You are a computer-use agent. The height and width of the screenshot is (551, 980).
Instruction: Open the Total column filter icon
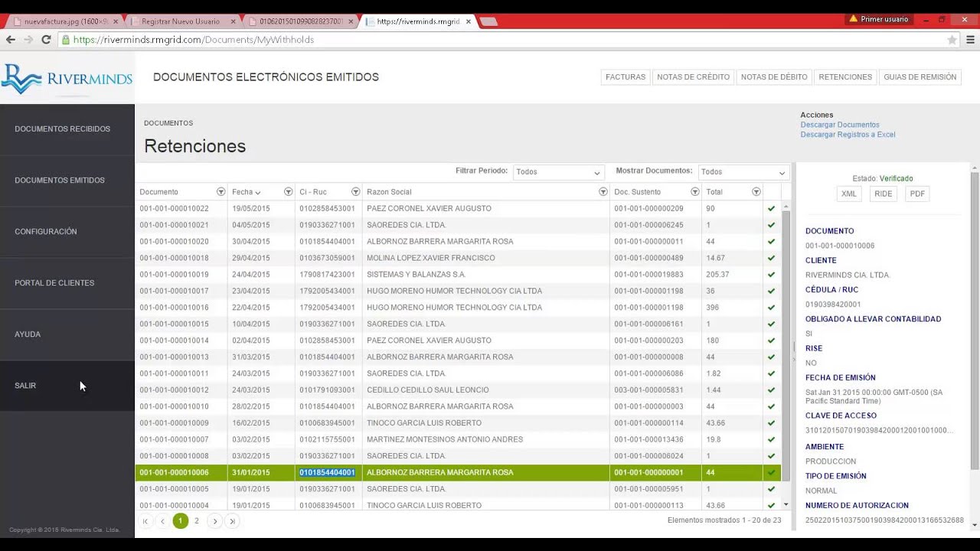tap(756, 192)
